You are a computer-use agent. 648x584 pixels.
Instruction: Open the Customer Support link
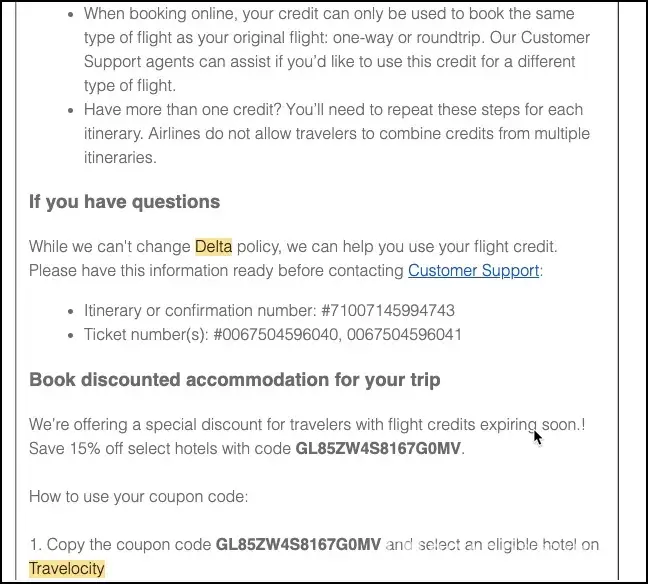pos(473,271)
